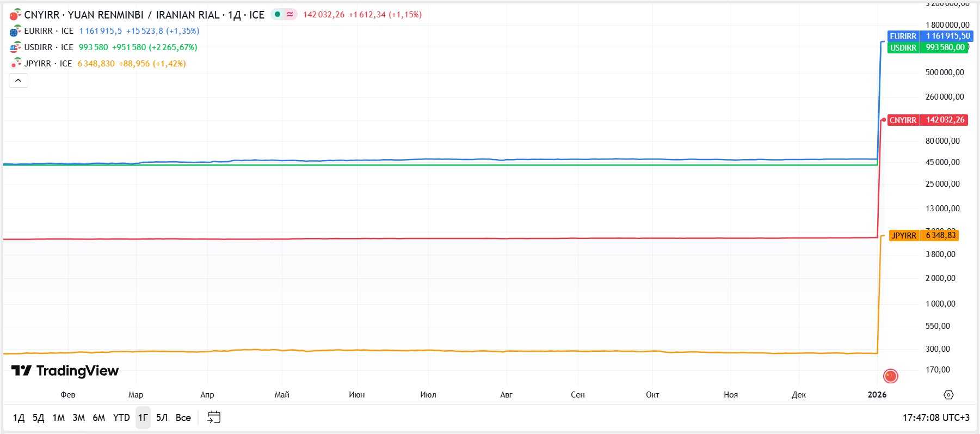Viewport: 980px width, 434px height.
Task: Switch to the Все time range
Action: coord(183,418)
